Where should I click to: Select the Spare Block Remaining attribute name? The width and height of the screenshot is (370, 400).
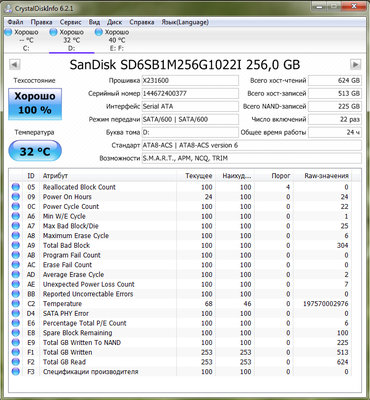77,333
